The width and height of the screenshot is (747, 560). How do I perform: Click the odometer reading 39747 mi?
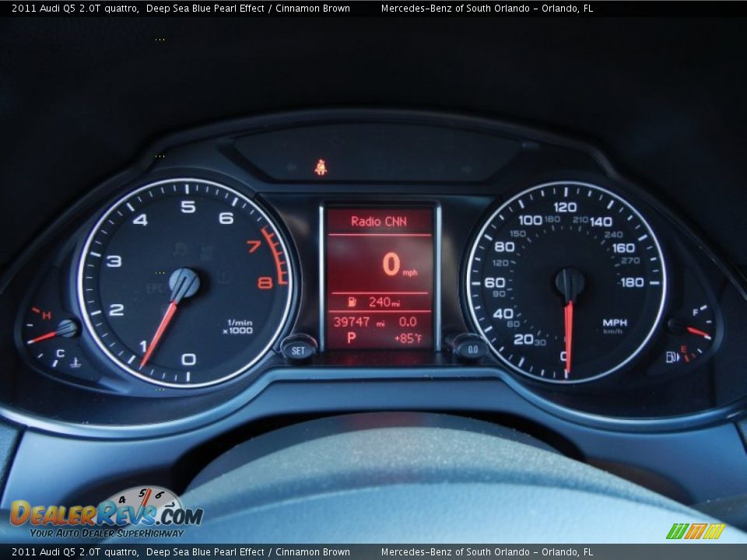359,321
